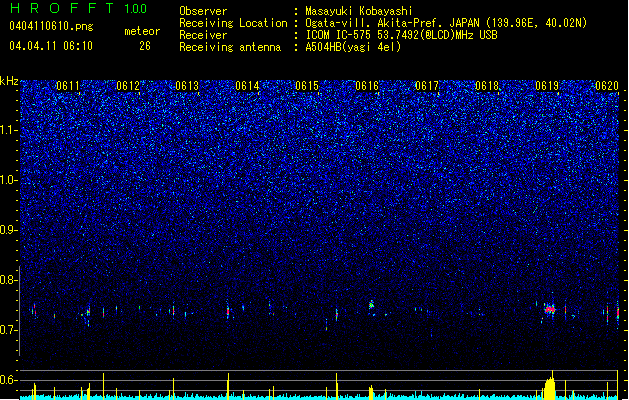Click the 0617 time marker

[x=427, y=86]
